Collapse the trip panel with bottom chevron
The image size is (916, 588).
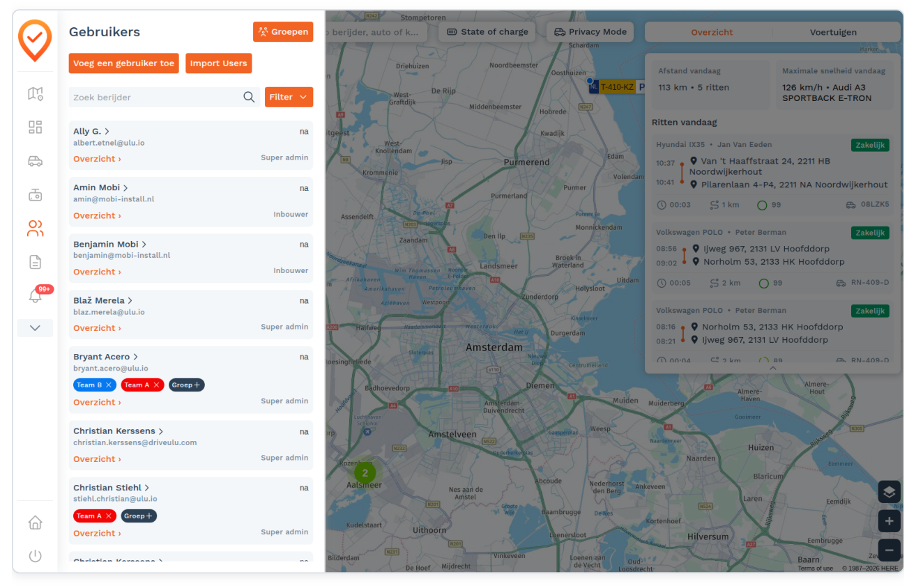click(772, 368)
